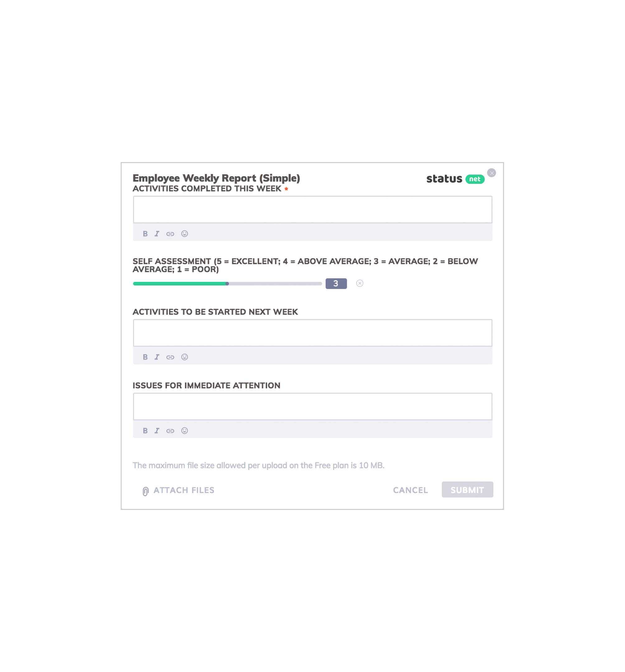Click the Italic icon in activities field
The image size is (625, 672).
tap(157, 233)
